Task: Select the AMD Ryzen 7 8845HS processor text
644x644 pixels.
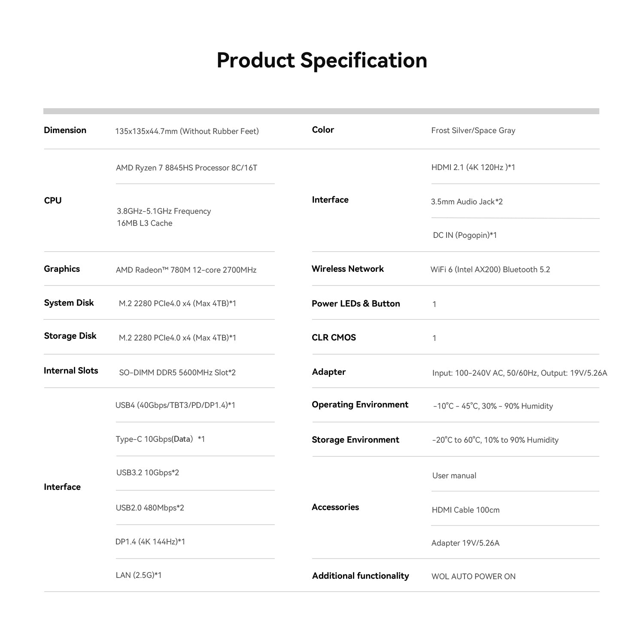Action: click(186, 168)
